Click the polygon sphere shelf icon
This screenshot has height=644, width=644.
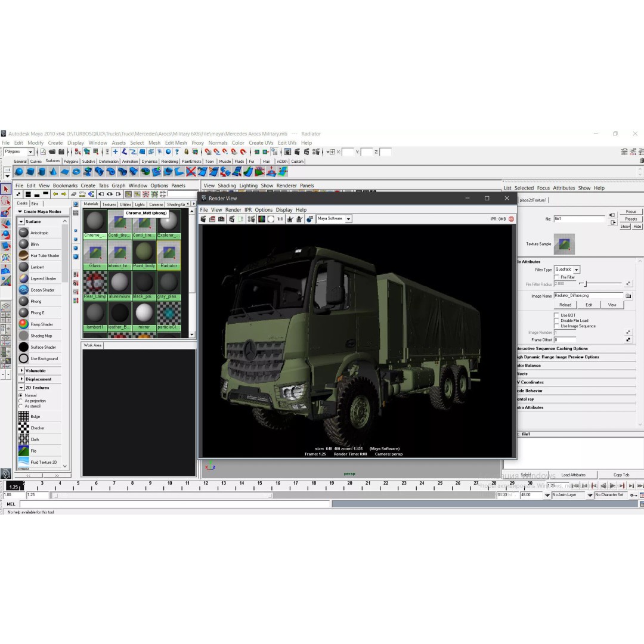(x=19, y=172)
